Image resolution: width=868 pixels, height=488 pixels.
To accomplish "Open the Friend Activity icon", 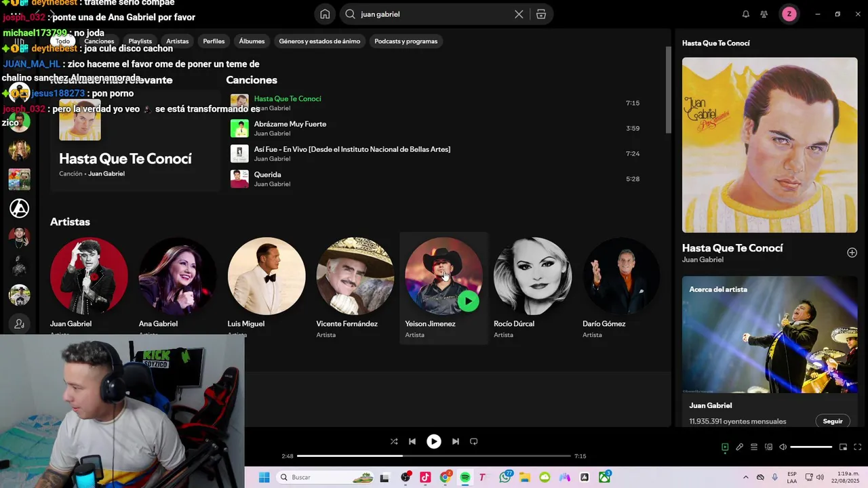I will (764, 14).
